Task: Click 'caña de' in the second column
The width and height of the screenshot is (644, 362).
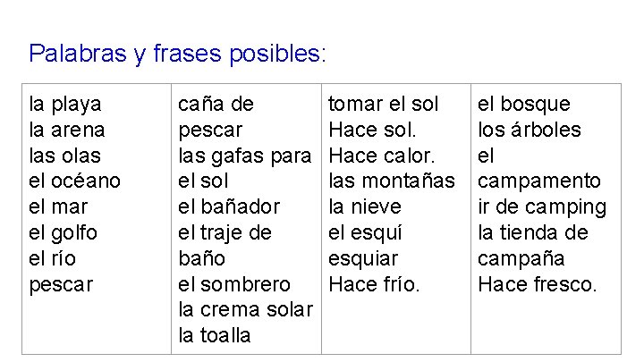Action: 216,105
